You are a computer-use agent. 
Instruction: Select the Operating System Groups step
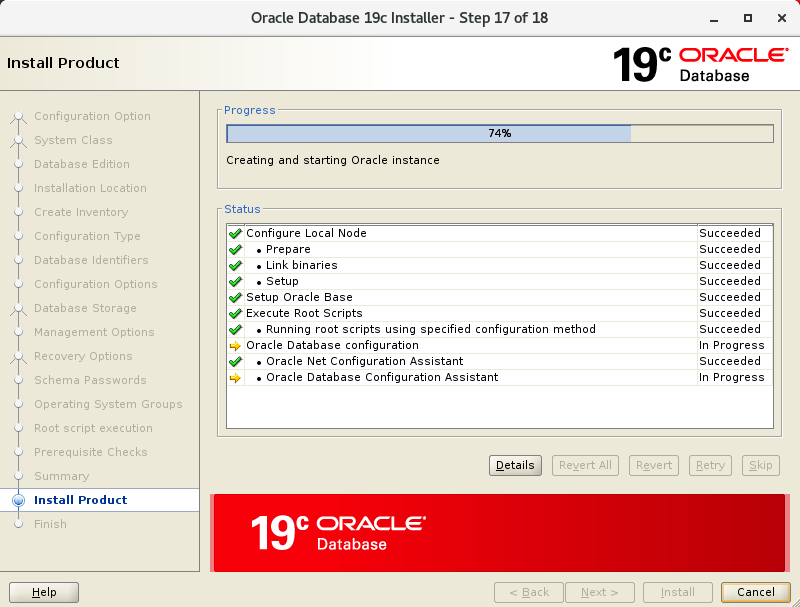click(108, 404)
